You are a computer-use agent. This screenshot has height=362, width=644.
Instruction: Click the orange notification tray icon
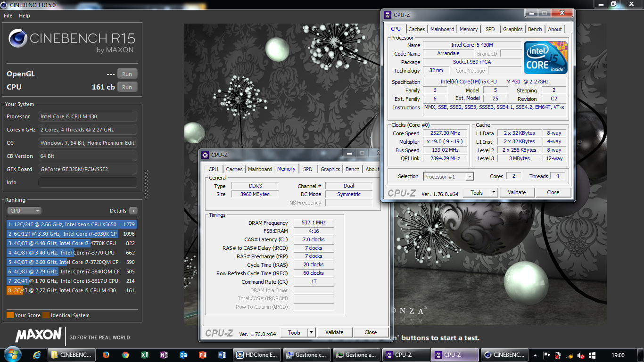(570, 355)
